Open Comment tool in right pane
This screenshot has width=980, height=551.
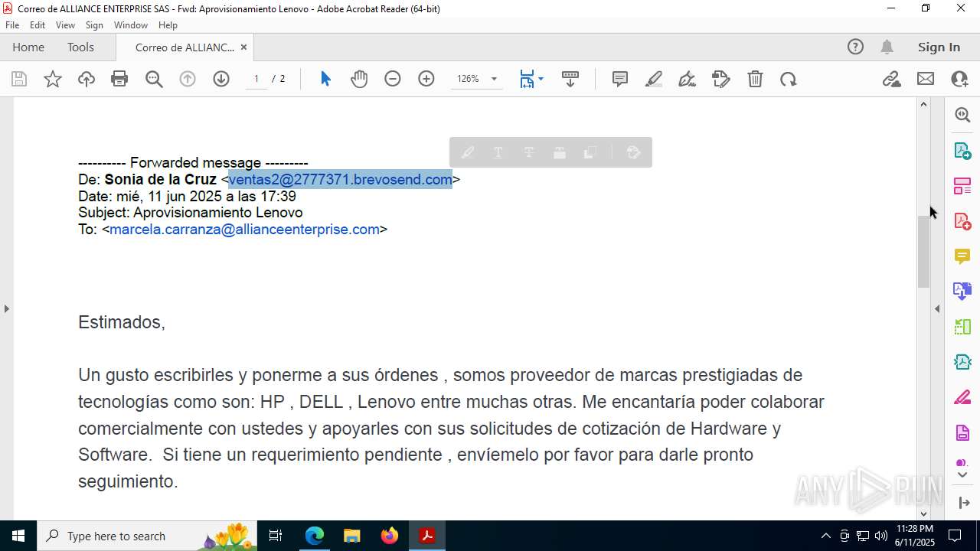tap(962, 256)
